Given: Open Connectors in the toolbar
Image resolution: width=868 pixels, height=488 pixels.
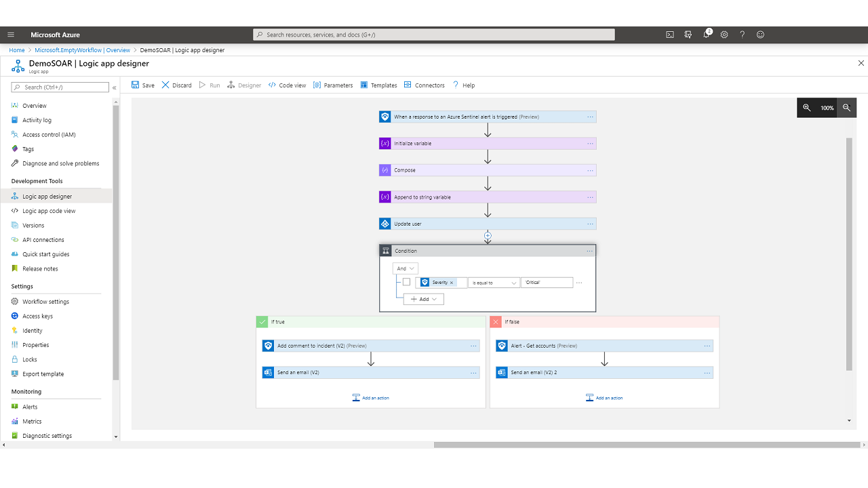Looking at the screenshot, I should pos(425,85).
